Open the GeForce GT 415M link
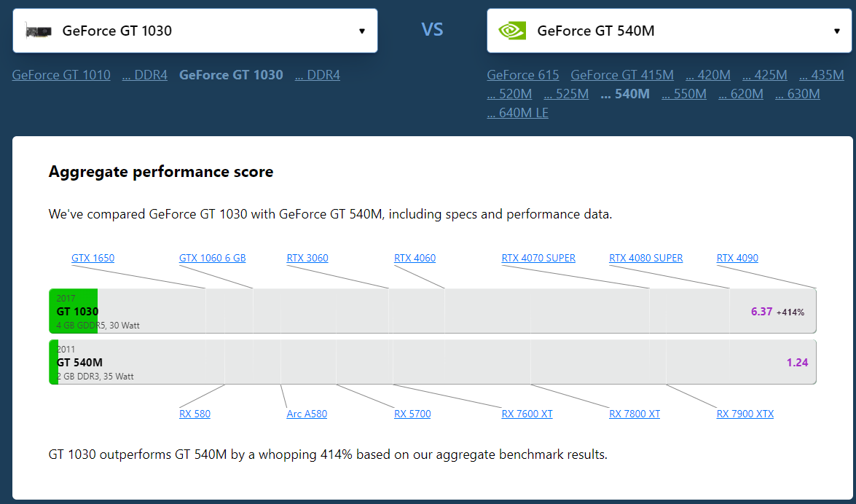This screenshot has width=856, height=504. (x=622, y=75)
